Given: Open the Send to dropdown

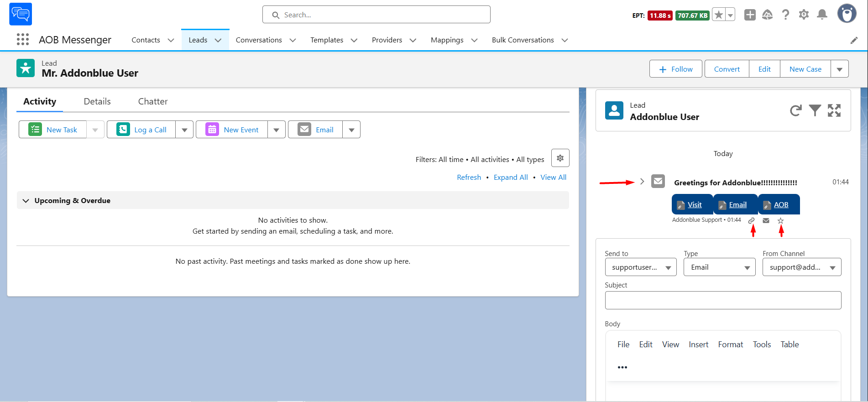Looking at the screenshot, I should 641,267.
